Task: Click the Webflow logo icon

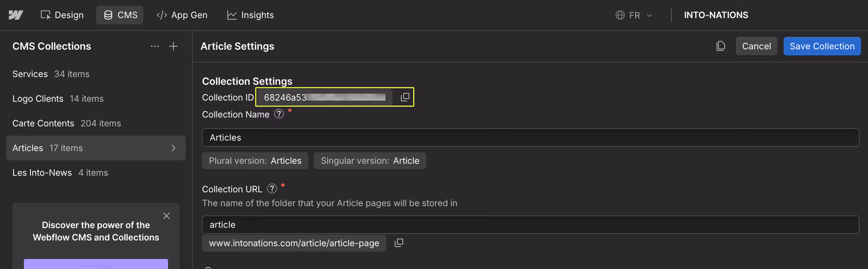Action: pyautogui.click(x=16, y=15)
